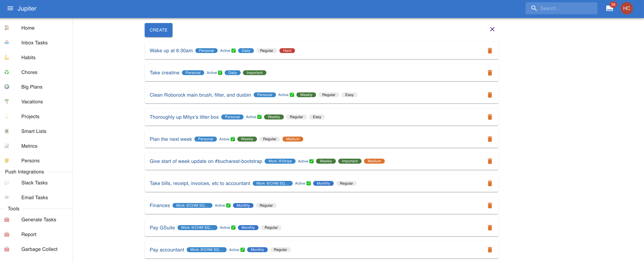Open Inbox Tasks in the sidebar
The height and width of the screenshot is (262, 644).
click(34, 43)
